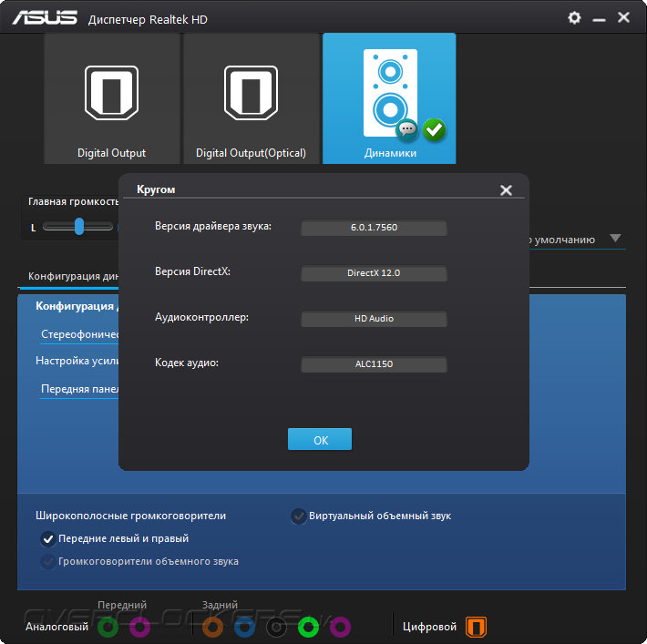Click the Версия DirectX label
The image size is (647, 644).
[192, 271]
